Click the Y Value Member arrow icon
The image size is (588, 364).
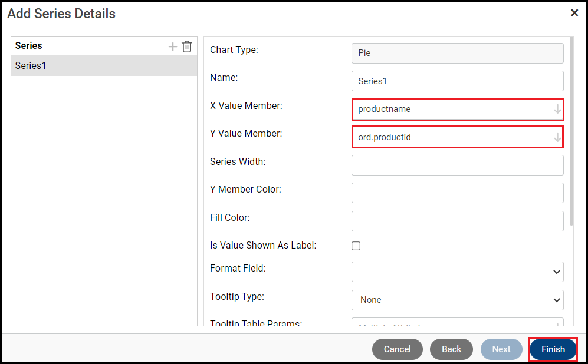point(557,137)
